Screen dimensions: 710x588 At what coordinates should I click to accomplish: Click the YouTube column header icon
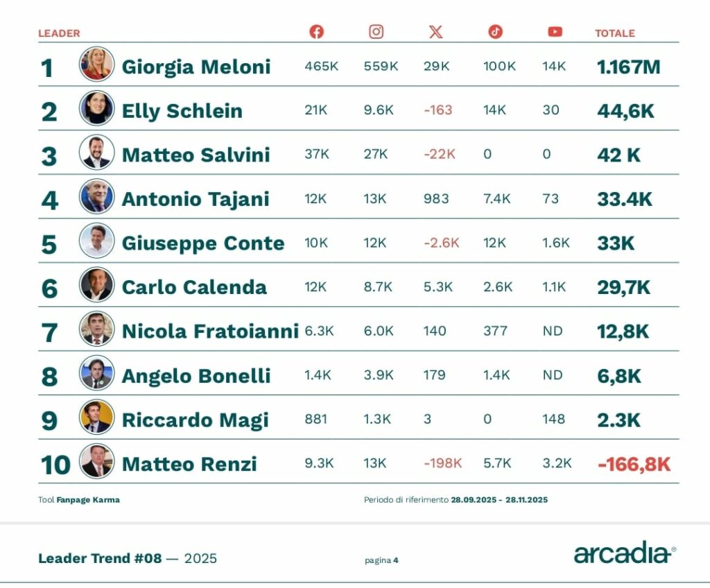click(555, 32)
